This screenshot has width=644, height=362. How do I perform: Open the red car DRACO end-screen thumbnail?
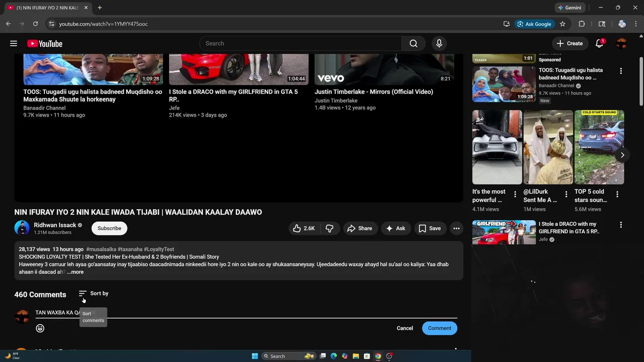point(238,69)
